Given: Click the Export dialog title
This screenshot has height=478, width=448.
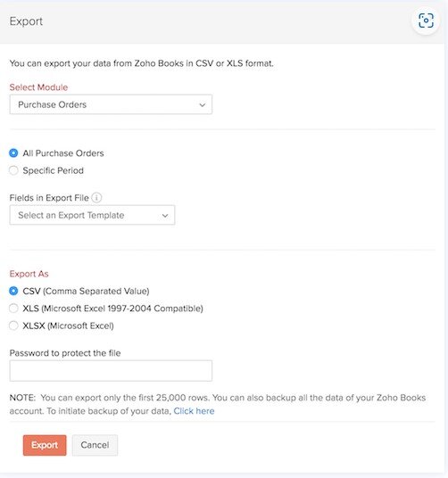Looking at the screenshot, I should click(26, 21).
